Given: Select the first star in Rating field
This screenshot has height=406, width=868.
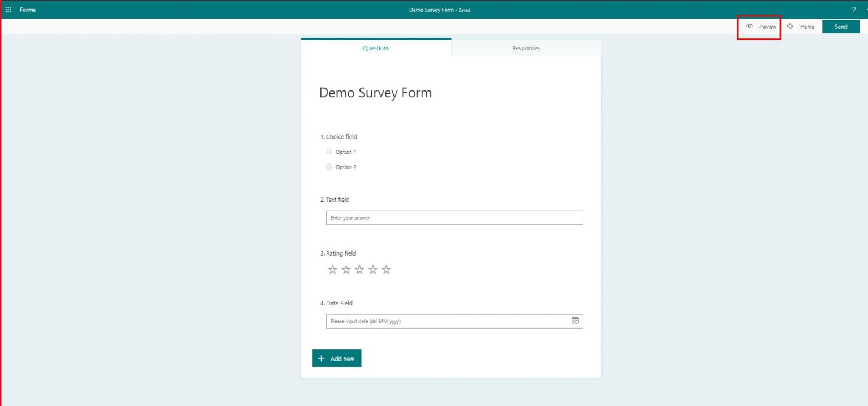Looking at the screenshot, I should click(332, 269).
